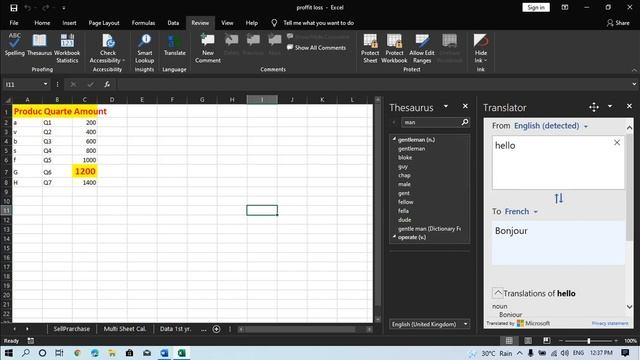Save the workbook from Quick Access Toolbar
This screenshot has width=640, height=360.
coord(13,8)
